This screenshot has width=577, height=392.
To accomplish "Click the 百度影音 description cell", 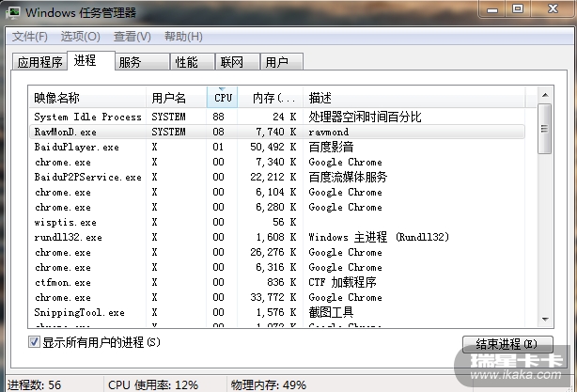I will pos(331,147).
